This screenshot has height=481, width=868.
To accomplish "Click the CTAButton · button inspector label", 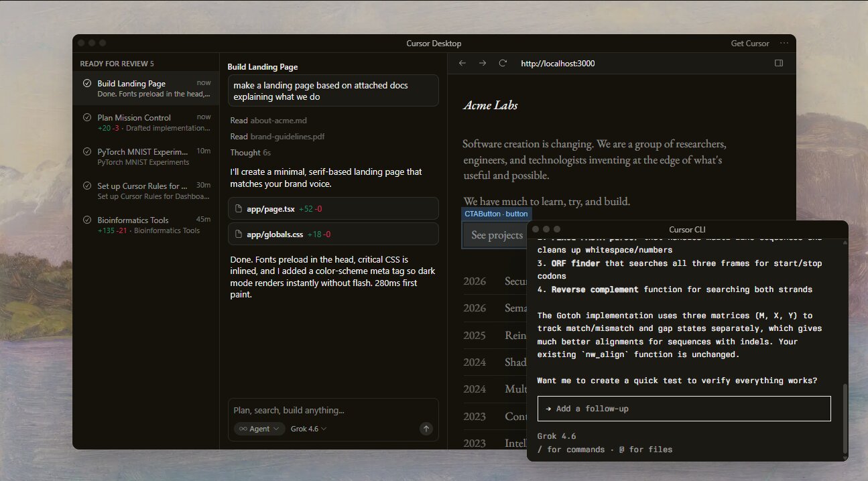I will (x=496, y=214).
